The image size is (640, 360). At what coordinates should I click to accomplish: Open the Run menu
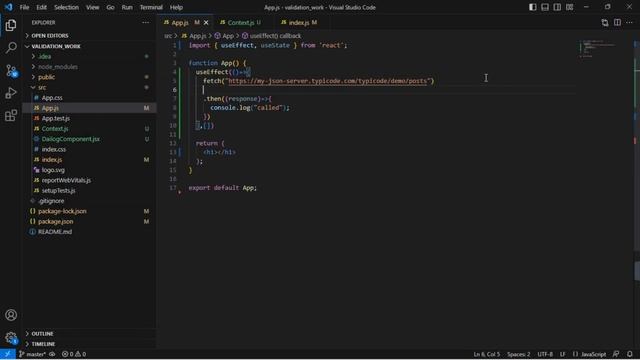tap(127, 7)
